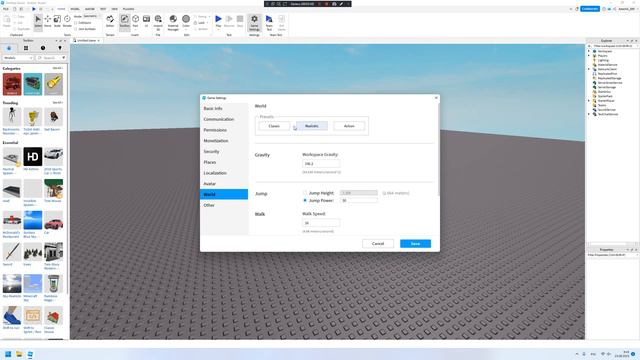Open the Terrain Editor
640x360 pixels.
[110, 21]
